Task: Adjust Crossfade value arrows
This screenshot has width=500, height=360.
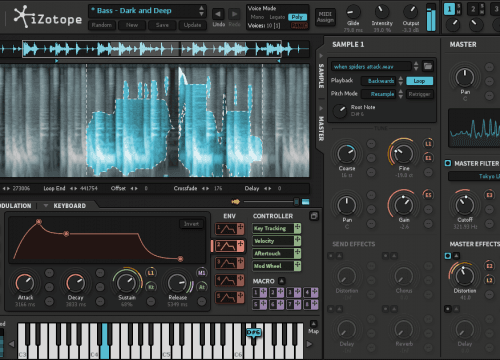Action: point(205,189)
